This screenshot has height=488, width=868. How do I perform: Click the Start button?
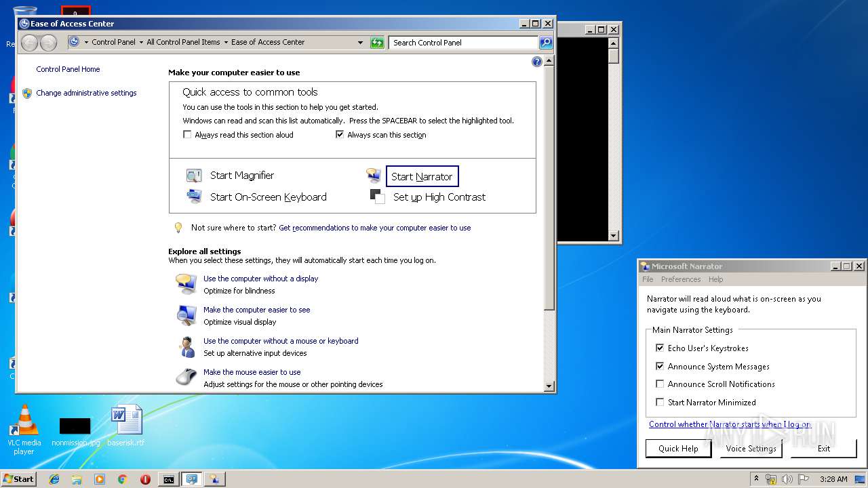(x=19, y=479)
